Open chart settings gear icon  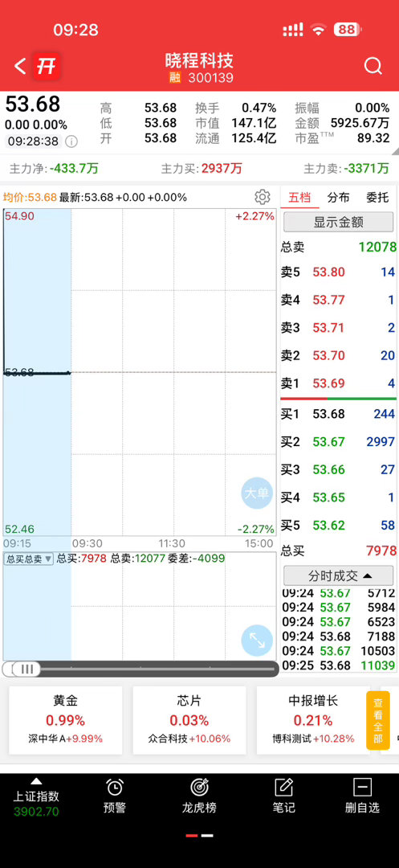(263, 197)
